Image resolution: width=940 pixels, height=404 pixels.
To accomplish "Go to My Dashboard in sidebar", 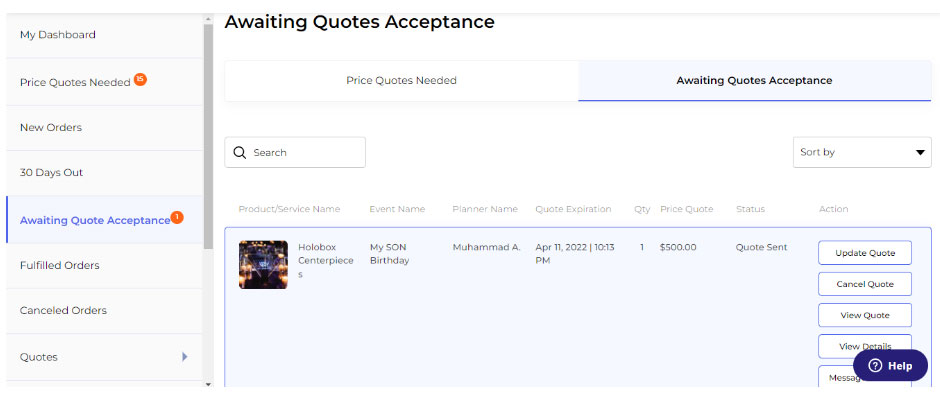I will tap(58, 35).
